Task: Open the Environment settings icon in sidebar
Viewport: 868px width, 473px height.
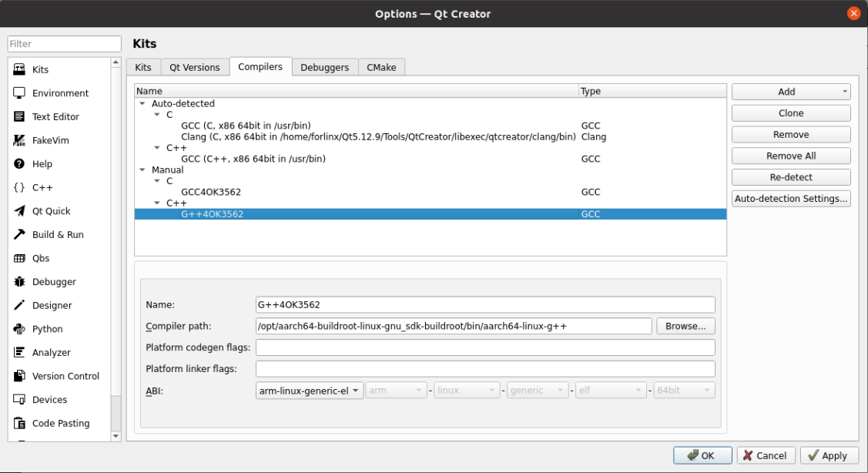Action: tap(19, 93)
